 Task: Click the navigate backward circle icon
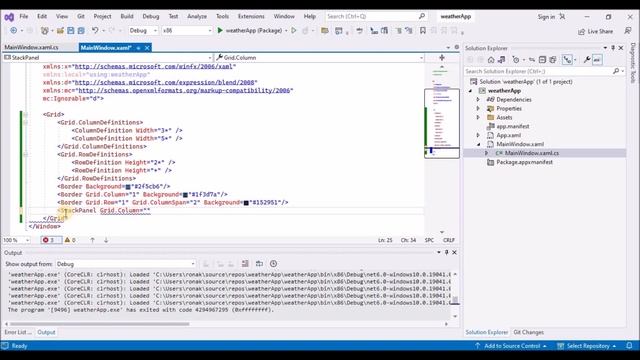pos(13,31)
